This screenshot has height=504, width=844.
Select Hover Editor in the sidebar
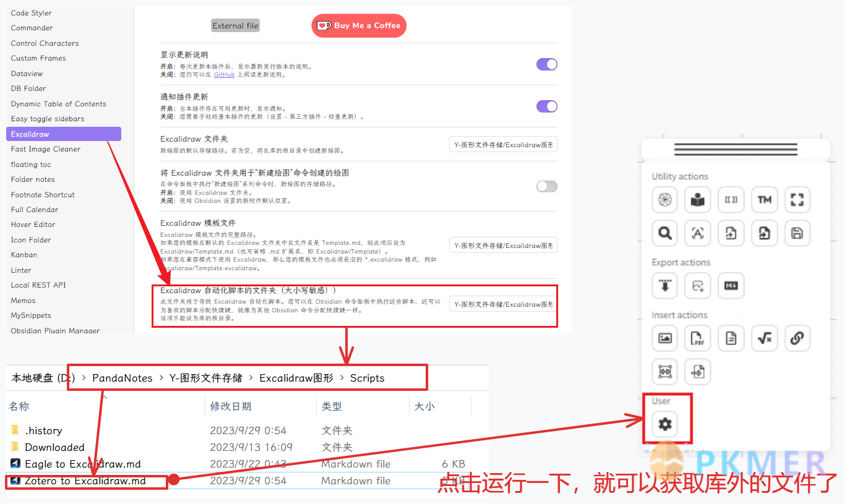(x=33, y=224)
